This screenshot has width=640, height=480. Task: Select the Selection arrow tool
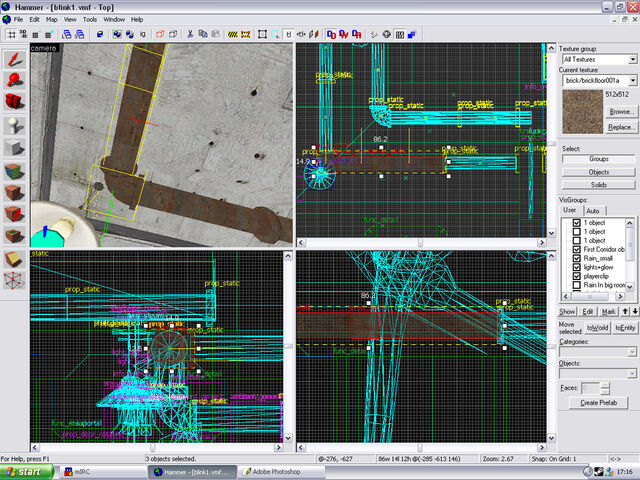(15, 60)
